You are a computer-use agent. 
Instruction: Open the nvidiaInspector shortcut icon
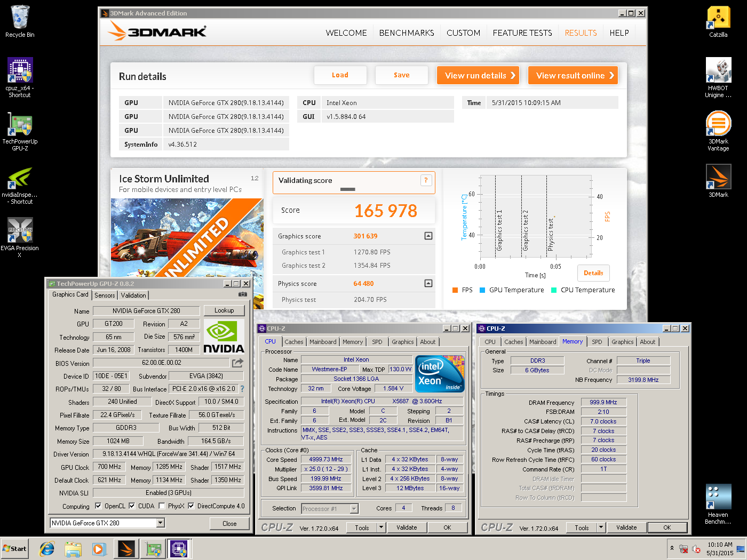click(20, 185)
